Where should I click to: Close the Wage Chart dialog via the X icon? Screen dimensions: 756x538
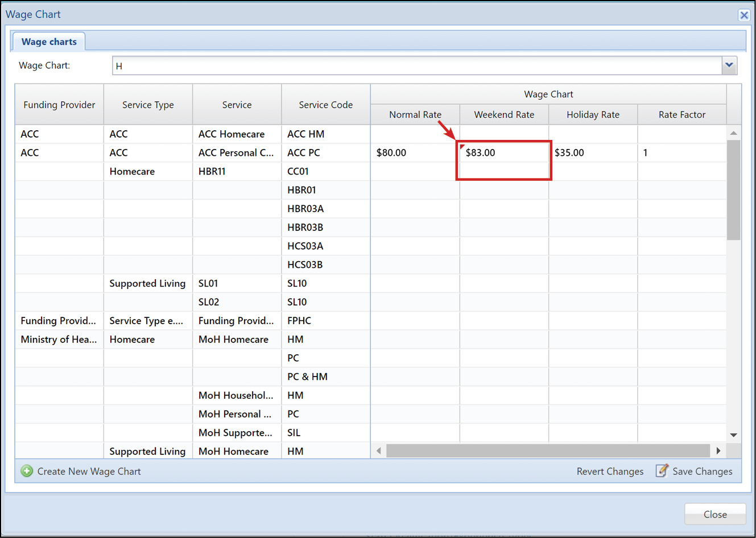tap(744, 15)
